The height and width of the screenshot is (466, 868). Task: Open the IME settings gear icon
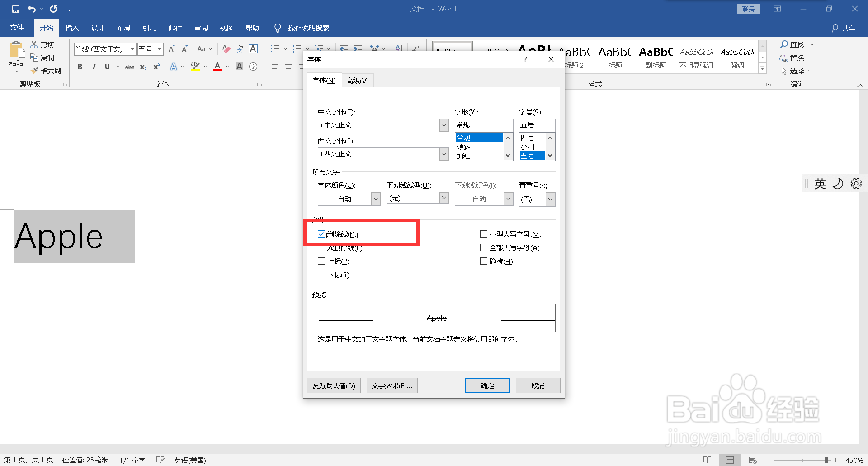point(856,183)
